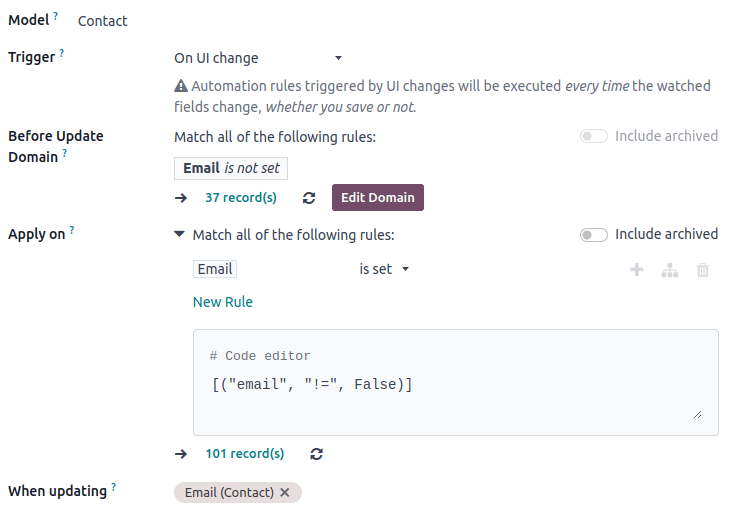Open the 37 record(s) link
740x516 pixels.
coord(241,198)
